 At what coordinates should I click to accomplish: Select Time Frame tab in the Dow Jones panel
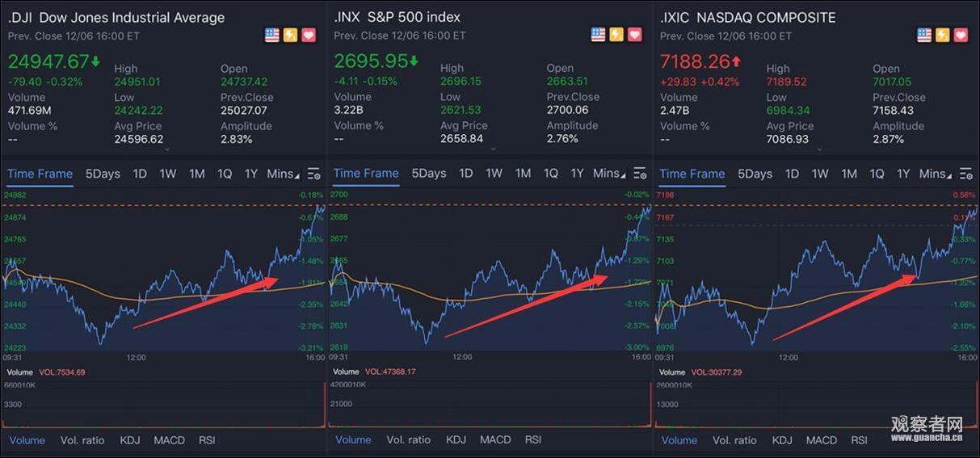point(40,174)
